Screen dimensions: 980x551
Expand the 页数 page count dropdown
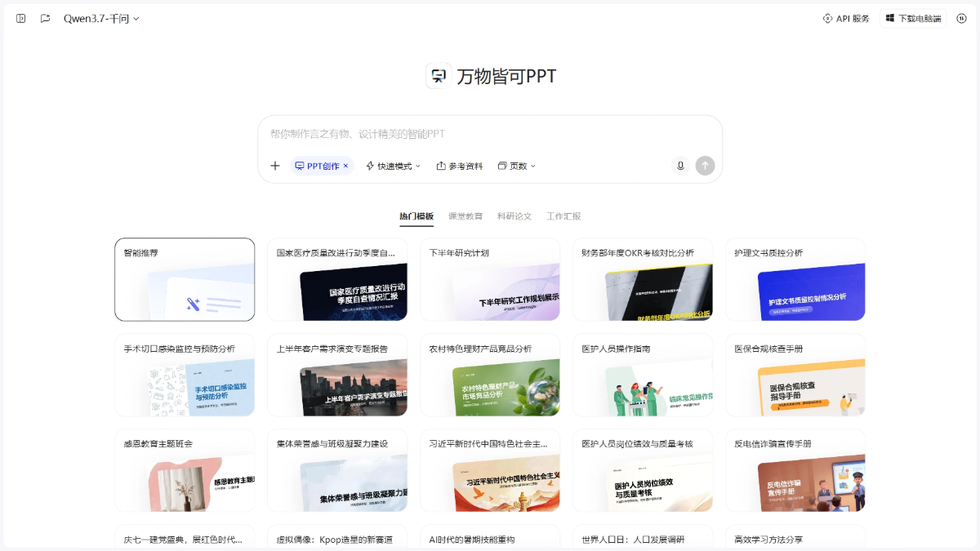pos(517,166)
